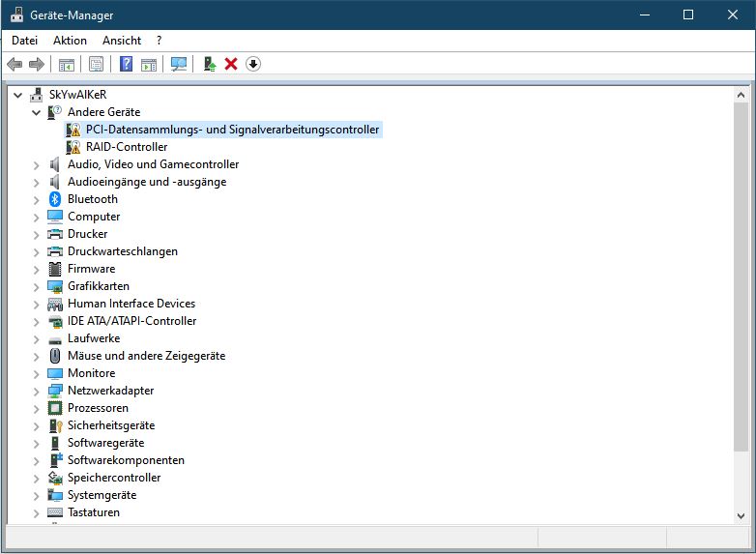Screen dimensions: 756x554
Task: Select the Speichercontroller label
Action: point(114,478)
